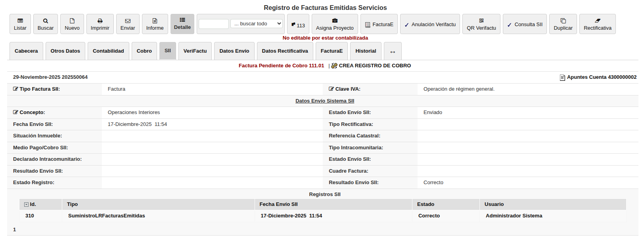Edit the Concepto field

15,112
